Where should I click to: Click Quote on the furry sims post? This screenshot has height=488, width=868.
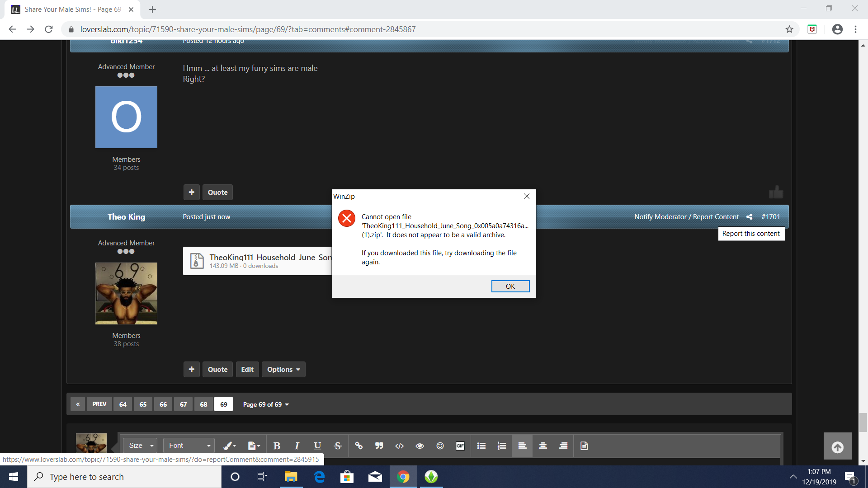pos(217,192)
